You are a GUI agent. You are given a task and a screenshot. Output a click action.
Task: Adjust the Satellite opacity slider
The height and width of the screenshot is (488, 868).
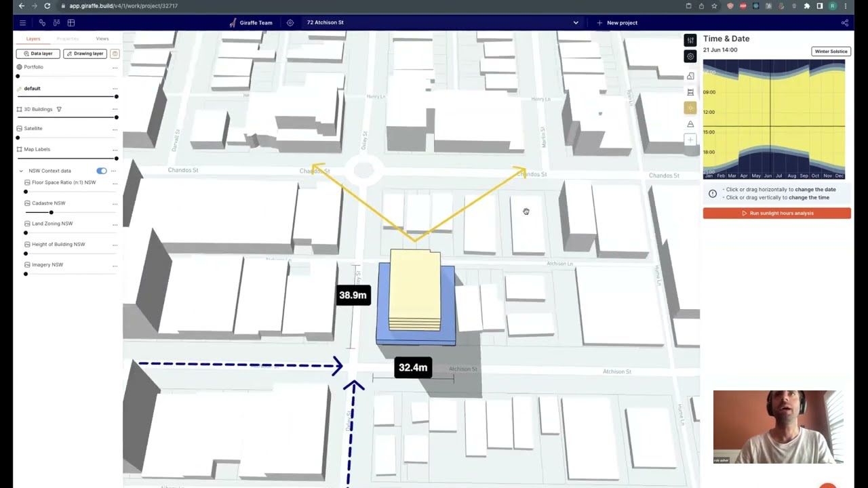click(x=67, y=138)
